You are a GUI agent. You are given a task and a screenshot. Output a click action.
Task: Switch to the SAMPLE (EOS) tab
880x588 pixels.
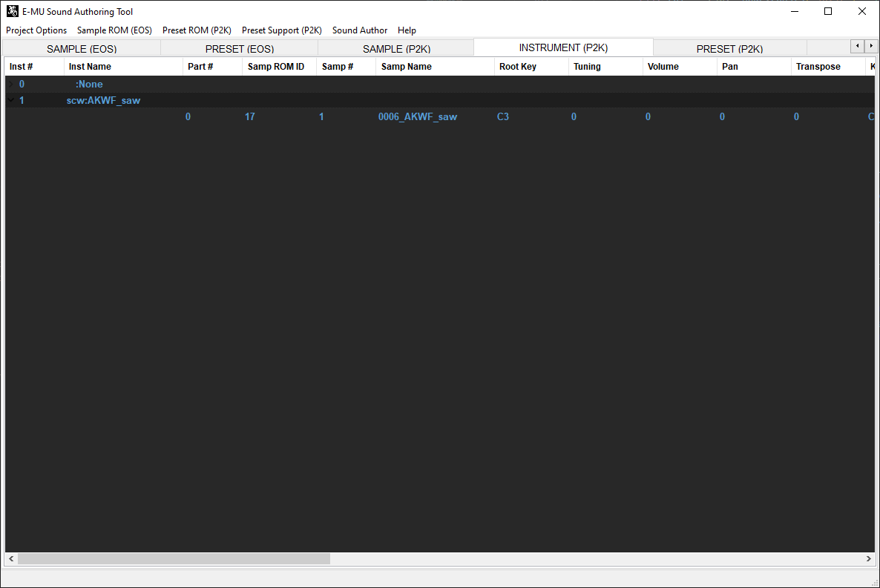click(x=82, y=49)
